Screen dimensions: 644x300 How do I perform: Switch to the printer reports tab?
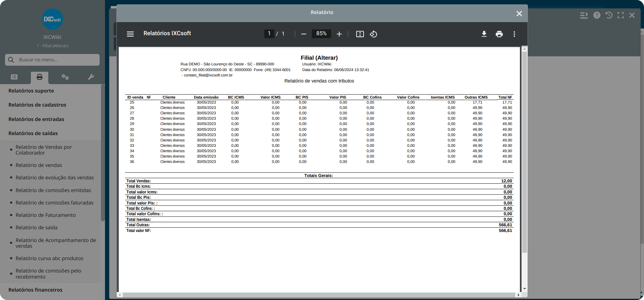pos(40,77)
